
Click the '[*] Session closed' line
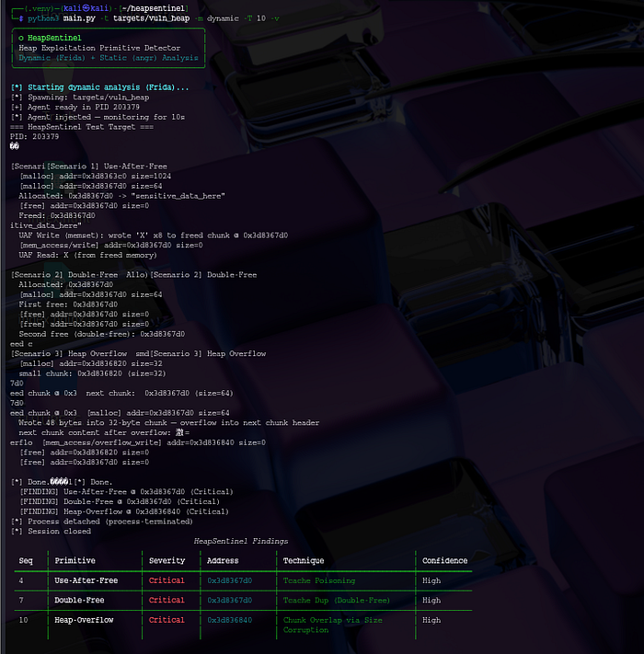[51, 532]
